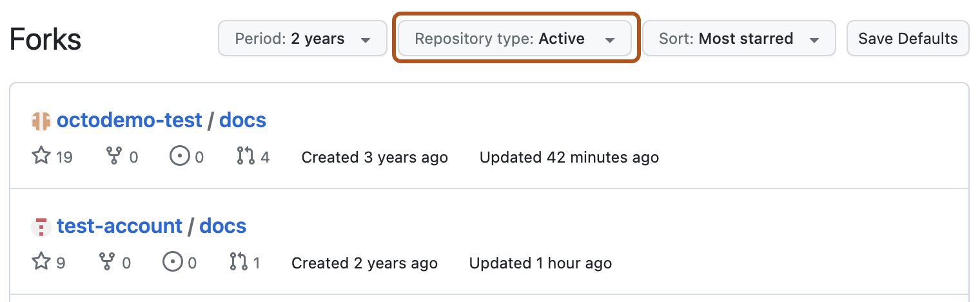Click pull request icon for octodemo-test
The height and width of the screenshot is (302, 980).
(x=246, y=157)
